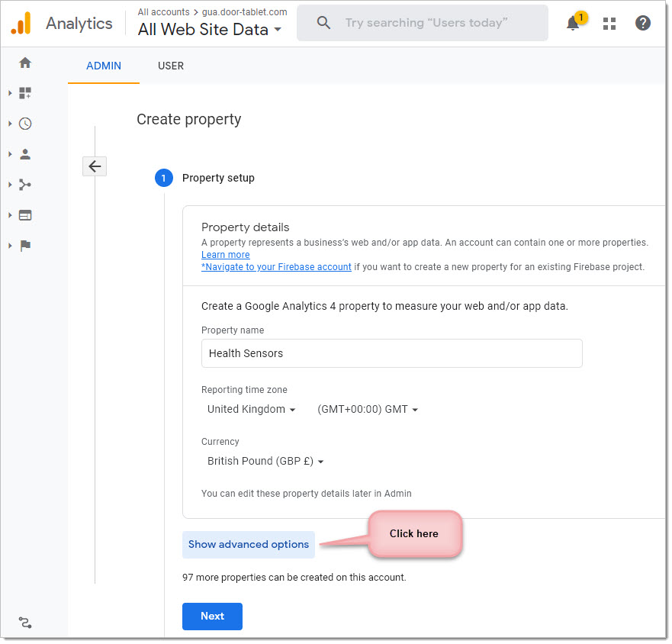Open the Audience person icon
This screenshot has height=644, width=672.
[25, 154]
